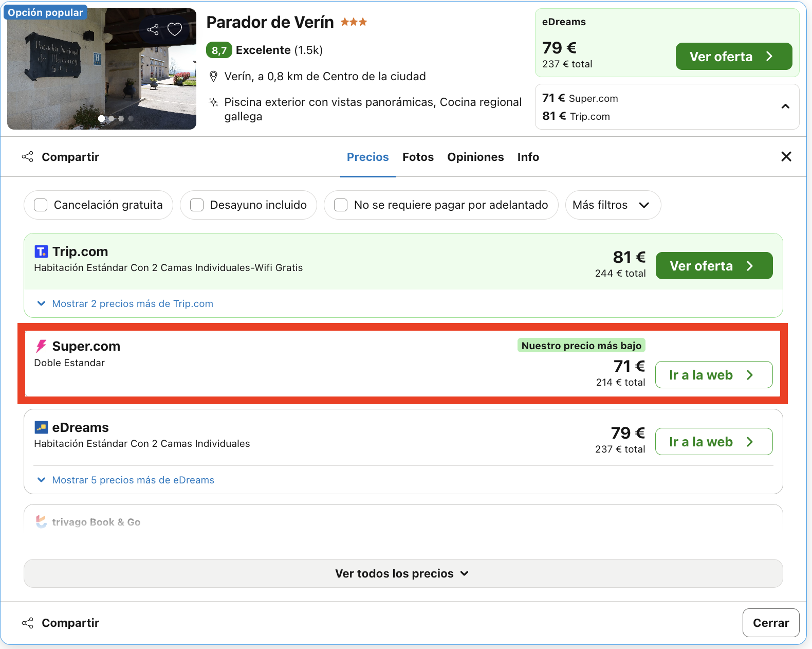Click the share icon on hotel photo

pos(153,29)
